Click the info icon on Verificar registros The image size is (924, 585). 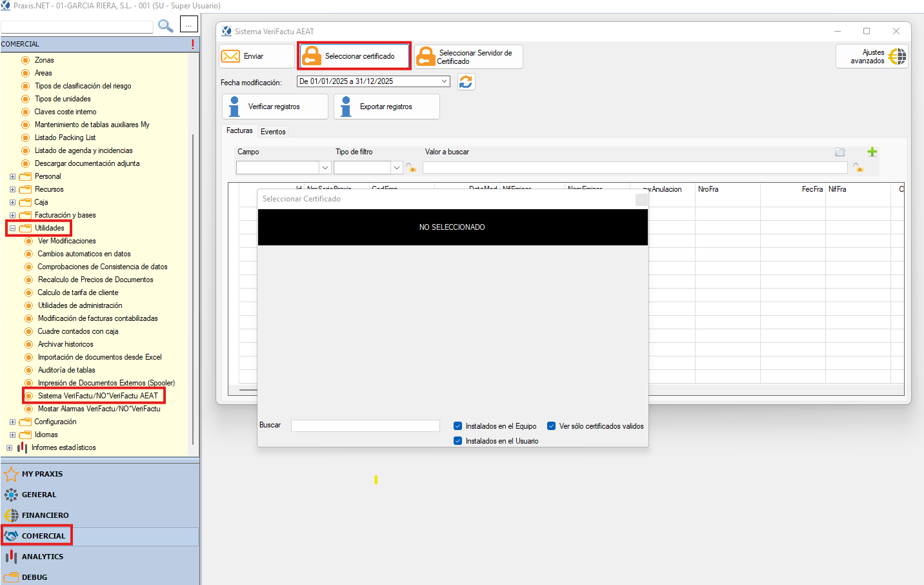(x=234, y=107)
